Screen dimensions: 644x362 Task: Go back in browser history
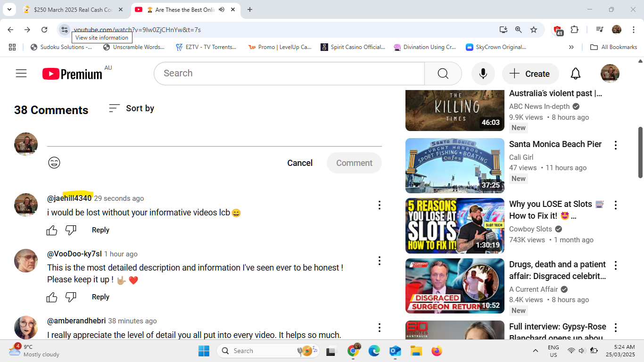[x=10, y=30]
